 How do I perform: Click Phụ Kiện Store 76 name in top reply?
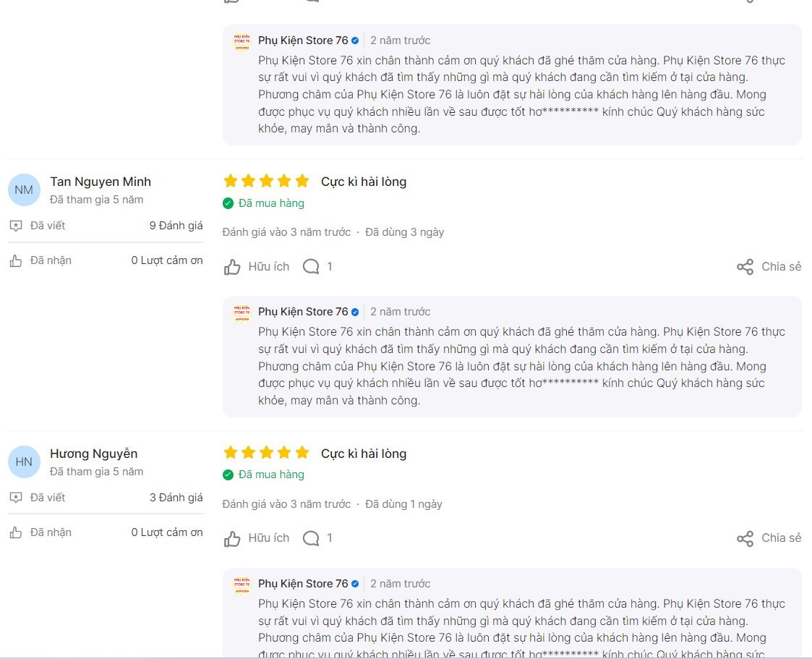pyautogui.click(x=303, y=41)
